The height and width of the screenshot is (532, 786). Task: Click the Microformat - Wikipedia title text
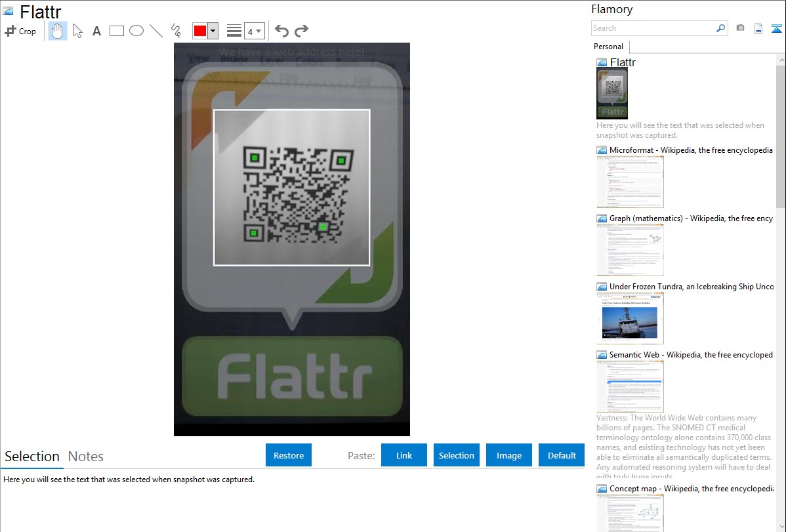tap(691, 150)
